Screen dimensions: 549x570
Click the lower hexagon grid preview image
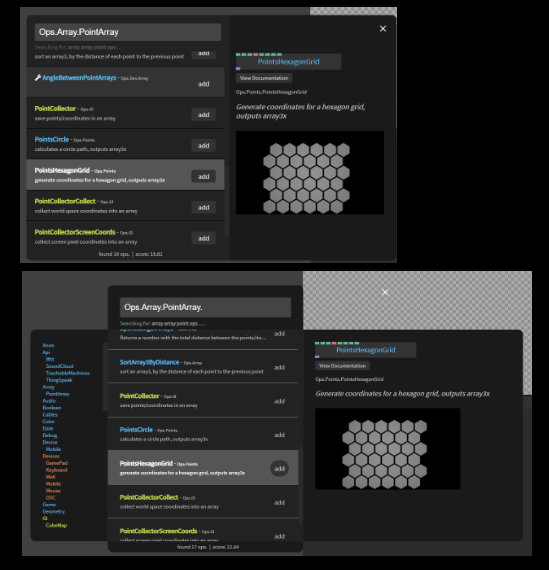click(x=388, y=449)
